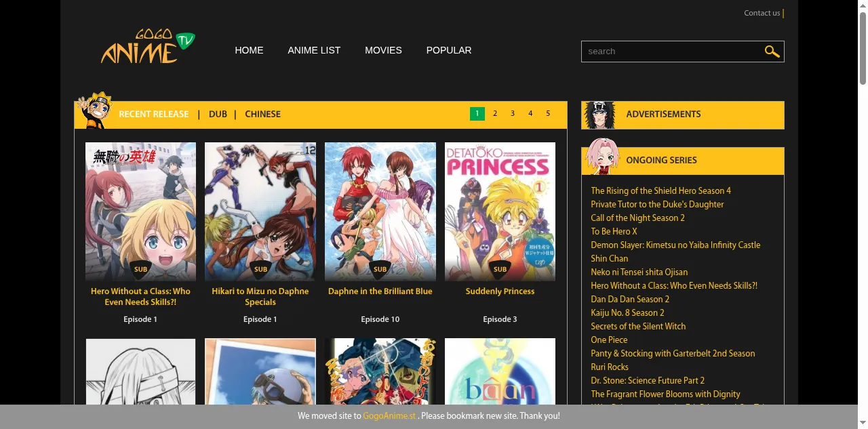The height and width of the screenshot is (429, 868).
Task: Open Shin Chan in ongoing series
Action: (609, 259)
